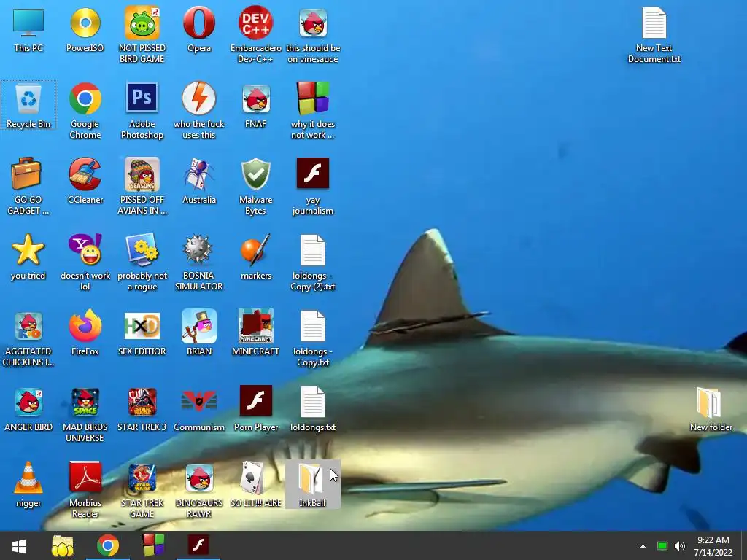747x560 pixels.
Task: Select the 'loldongs - Copy (2).txt' file
Action: (313, 262)
